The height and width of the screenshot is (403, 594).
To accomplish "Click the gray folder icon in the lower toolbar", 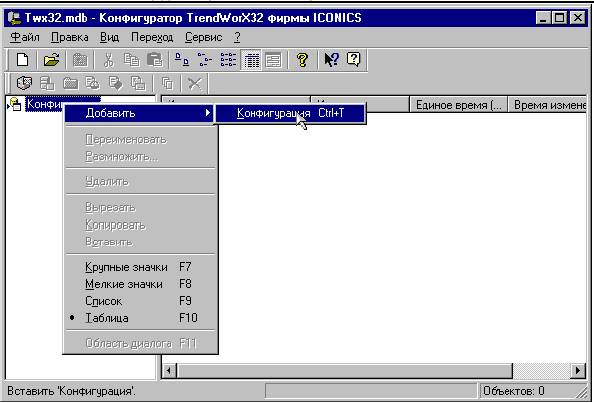I will pos(70,83).
